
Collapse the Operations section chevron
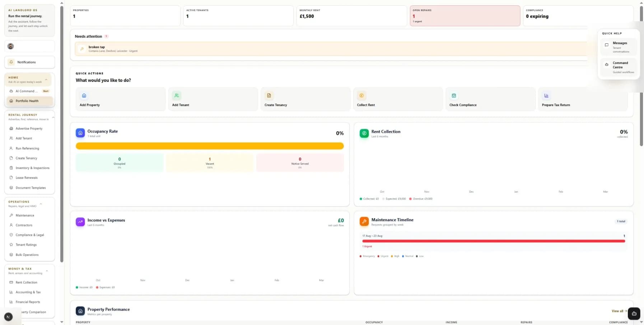(x=41, y=204)
